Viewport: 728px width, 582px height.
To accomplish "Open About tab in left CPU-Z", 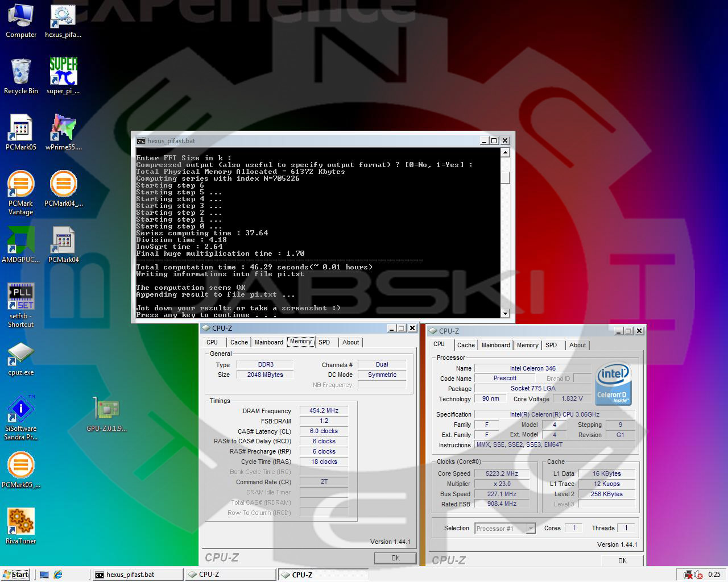I will 350,342.
